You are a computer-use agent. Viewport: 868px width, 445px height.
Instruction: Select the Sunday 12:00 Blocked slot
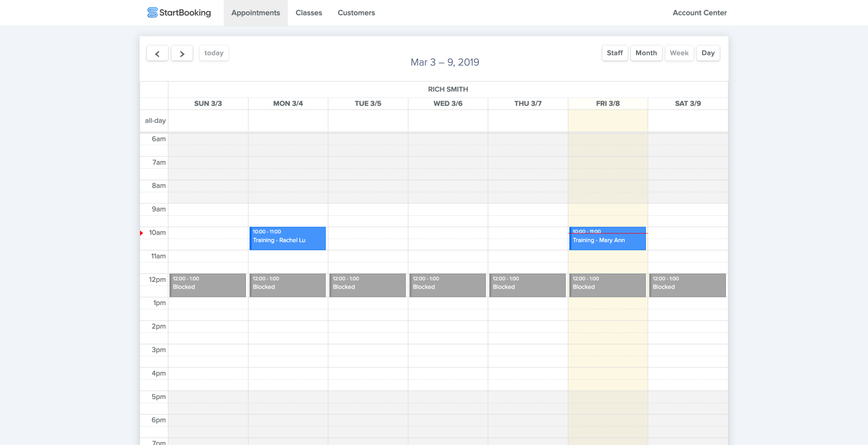(x=208, y=285)
